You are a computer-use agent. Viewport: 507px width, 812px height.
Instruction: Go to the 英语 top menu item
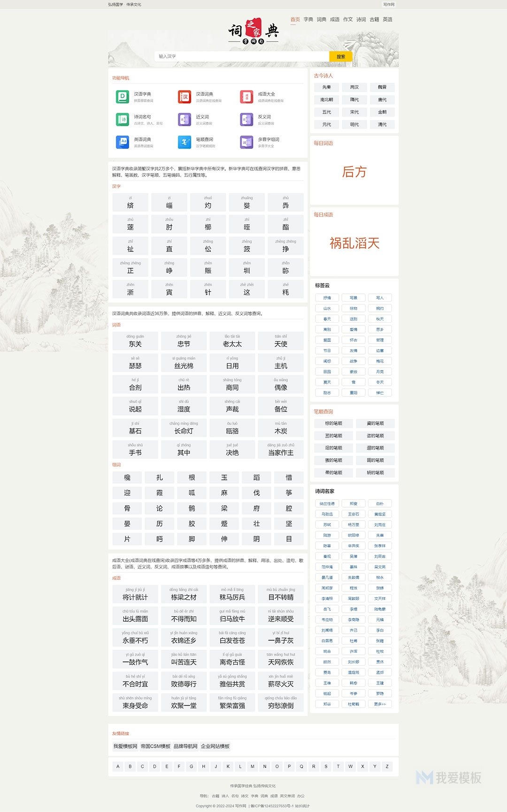[x=387, y=20]
